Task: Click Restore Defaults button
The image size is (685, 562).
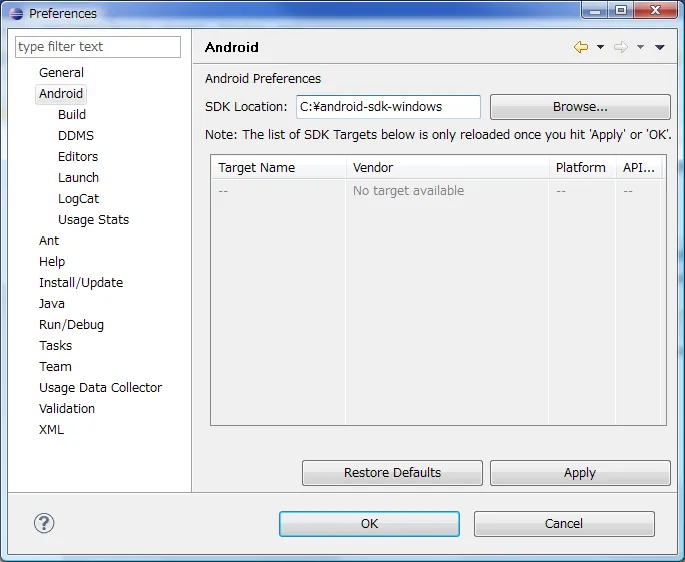Action: (x=392, y=472)
